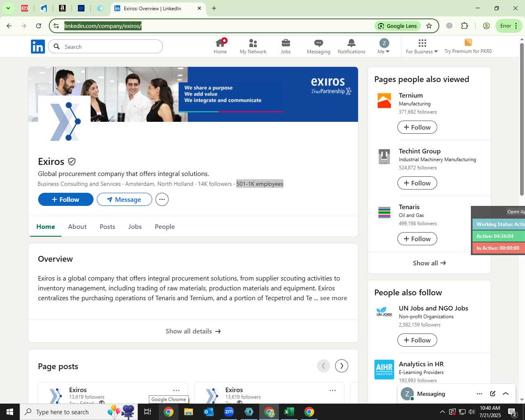Open options menu on first Exiros post

pyautogui.click(x=176, y=390)
